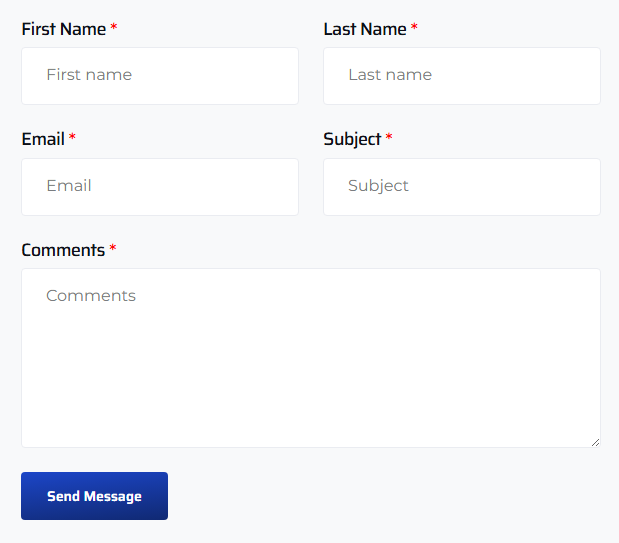This screenshot has width=619, height=543.
Task: Click the bold 'Subject' field label
Action: [352, 139]
